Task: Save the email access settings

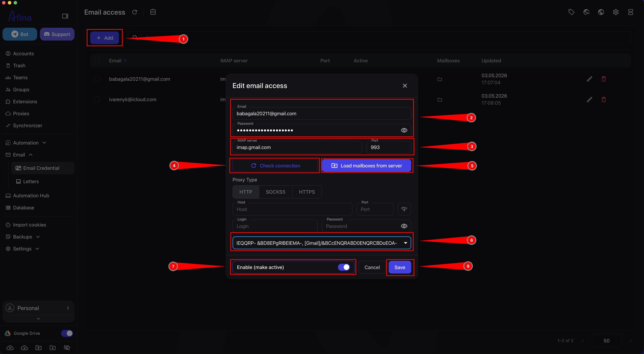Action: (400, 267)
